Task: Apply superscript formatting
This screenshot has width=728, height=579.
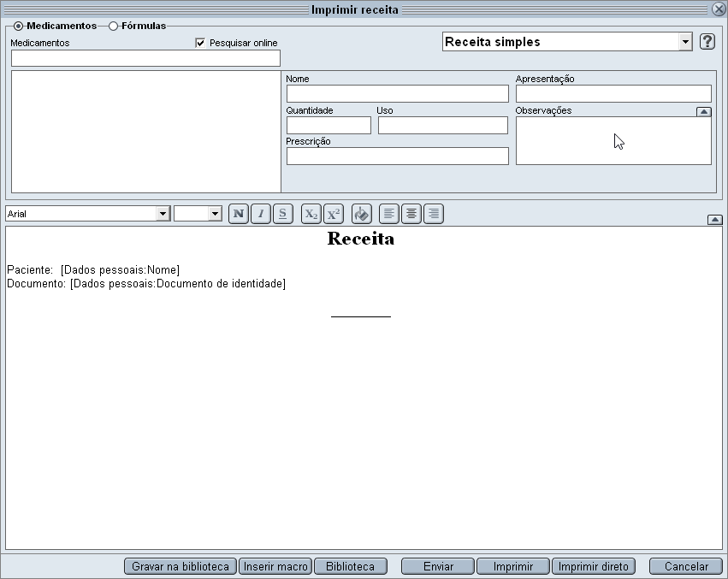Action: 334,214
